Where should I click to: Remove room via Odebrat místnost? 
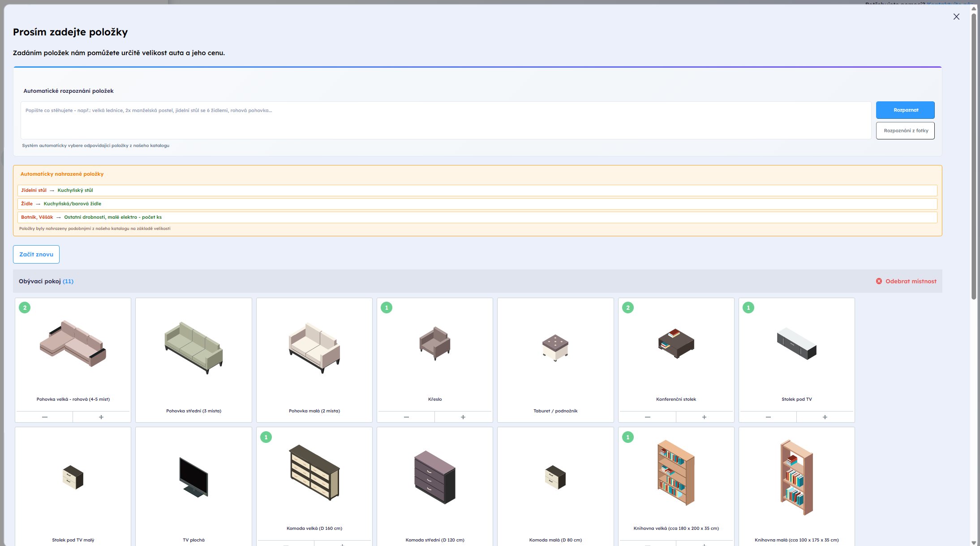click(x=906, y=281)
